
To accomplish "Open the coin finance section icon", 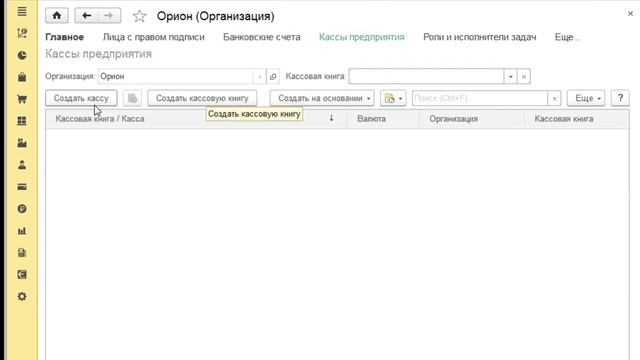I will click(22, 209).
